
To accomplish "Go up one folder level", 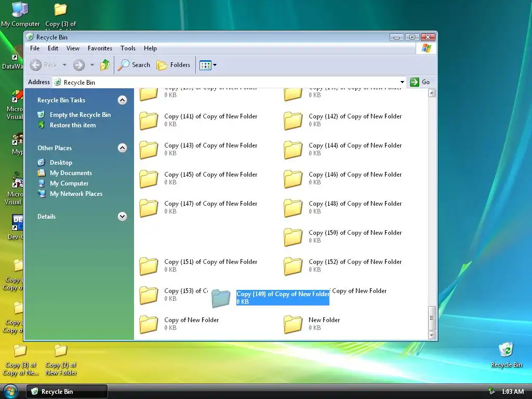I will tap(105, 65).
